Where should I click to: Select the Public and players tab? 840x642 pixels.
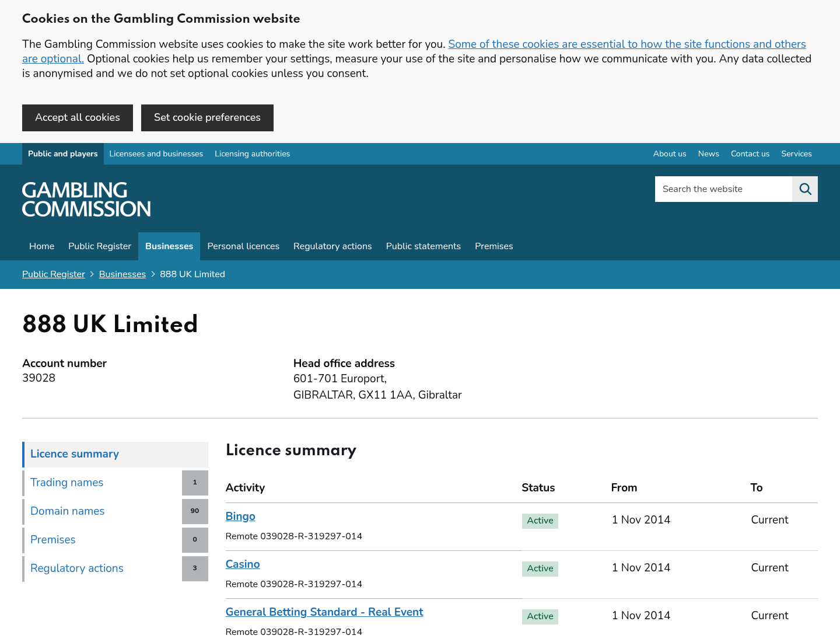click(x=63, y=154)
